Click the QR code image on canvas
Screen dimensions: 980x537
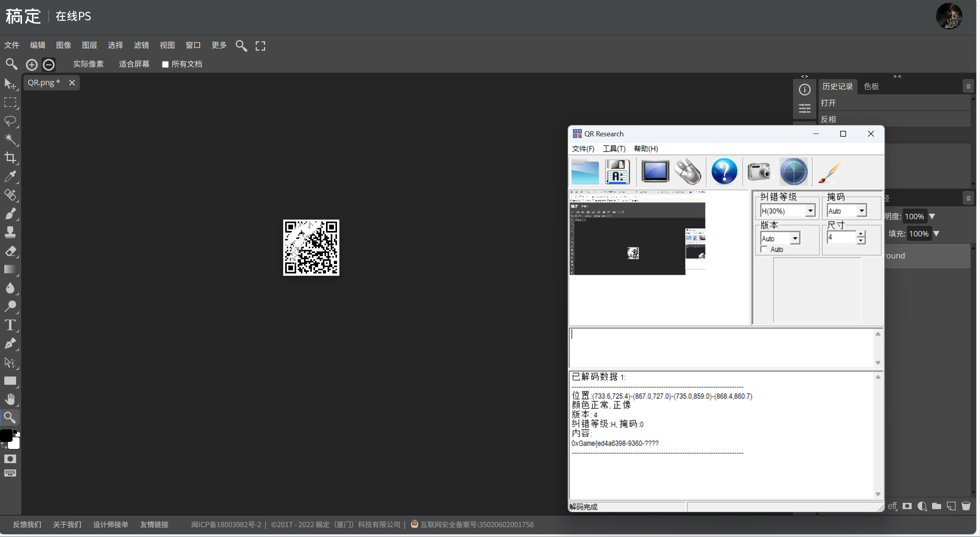[x=311, y=247]
